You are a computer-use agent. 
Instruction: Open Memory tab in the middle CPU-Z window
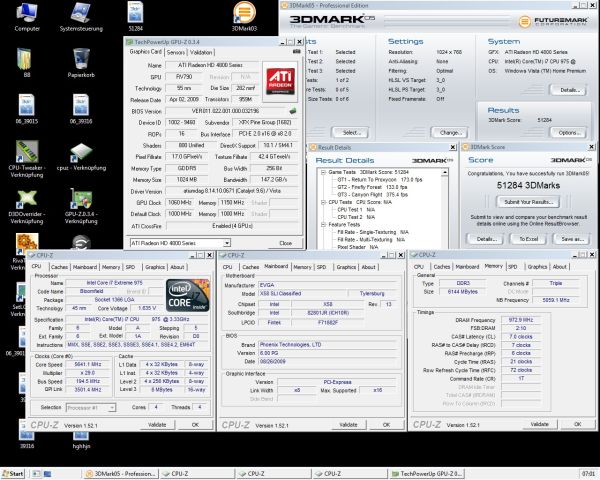tap(302, 267)
